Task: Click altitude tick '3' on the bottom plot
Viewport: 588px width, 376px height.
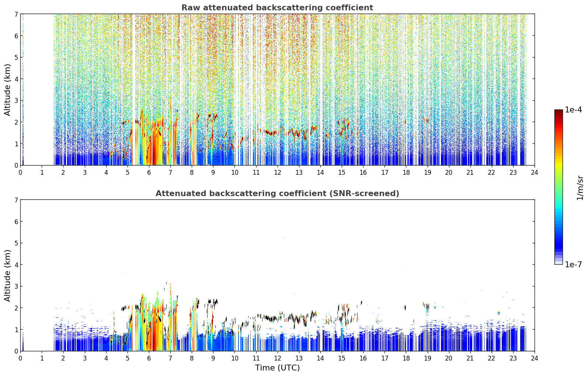Action: point(16,286)
